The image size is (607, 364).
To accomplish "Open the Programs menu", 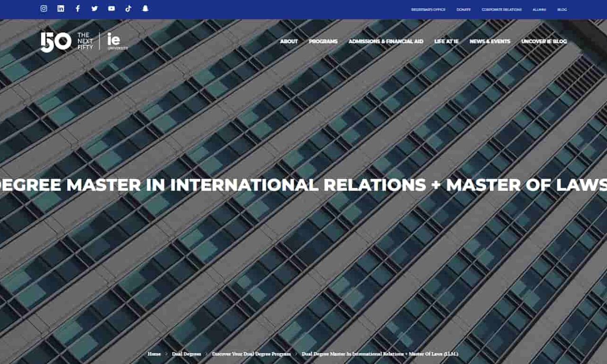I will coord(323,42).
